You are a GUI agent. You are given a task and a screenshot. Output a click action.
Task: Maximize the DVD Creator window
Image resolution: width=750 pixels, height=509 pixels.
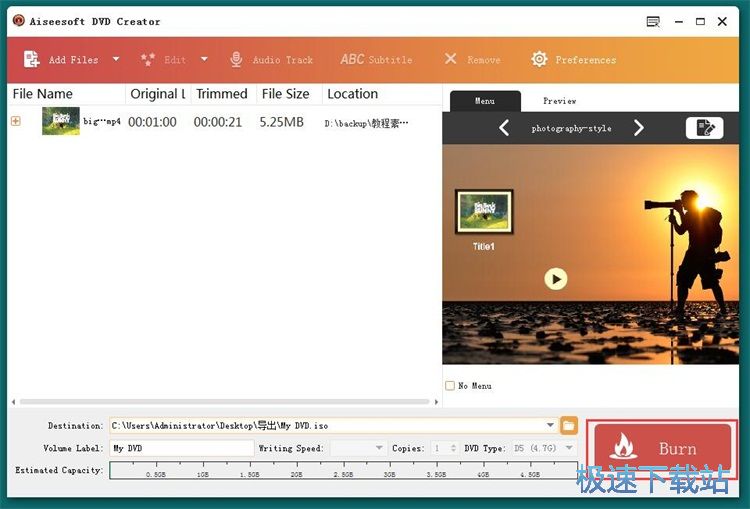700,22
